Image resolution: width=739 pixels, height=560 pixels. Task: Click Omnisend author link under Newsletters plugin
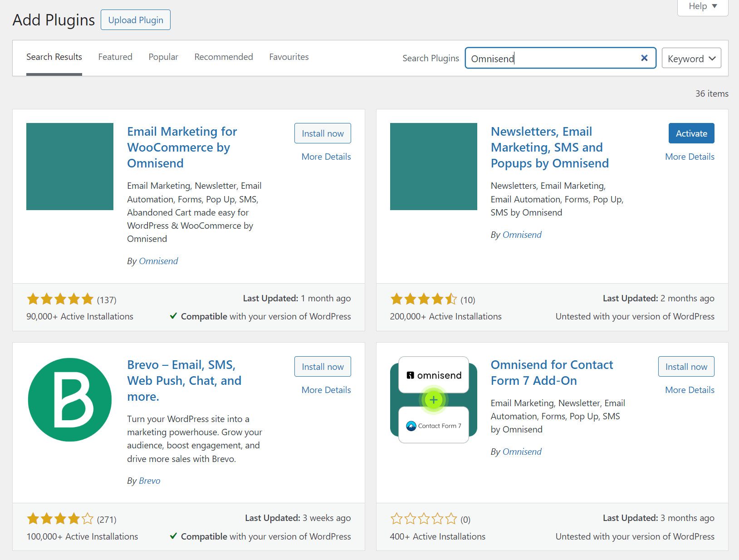coord(522,235)
